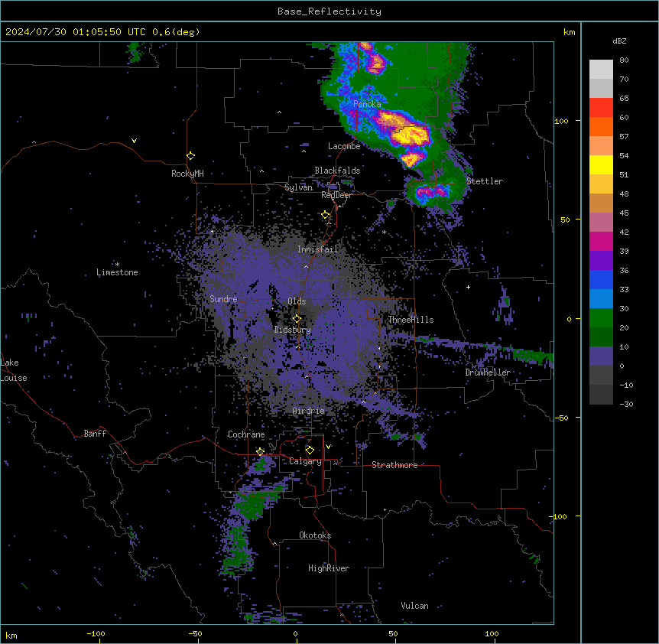The width and height of the screenshot is (659, 644).
Task: Click the yellow radar site marker between Olds and Didsbury
Action: pos(297,319)
